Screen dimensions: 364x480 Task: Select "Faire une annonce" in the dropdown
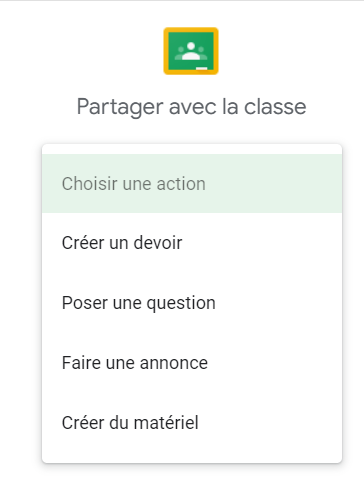pos(192,363)
